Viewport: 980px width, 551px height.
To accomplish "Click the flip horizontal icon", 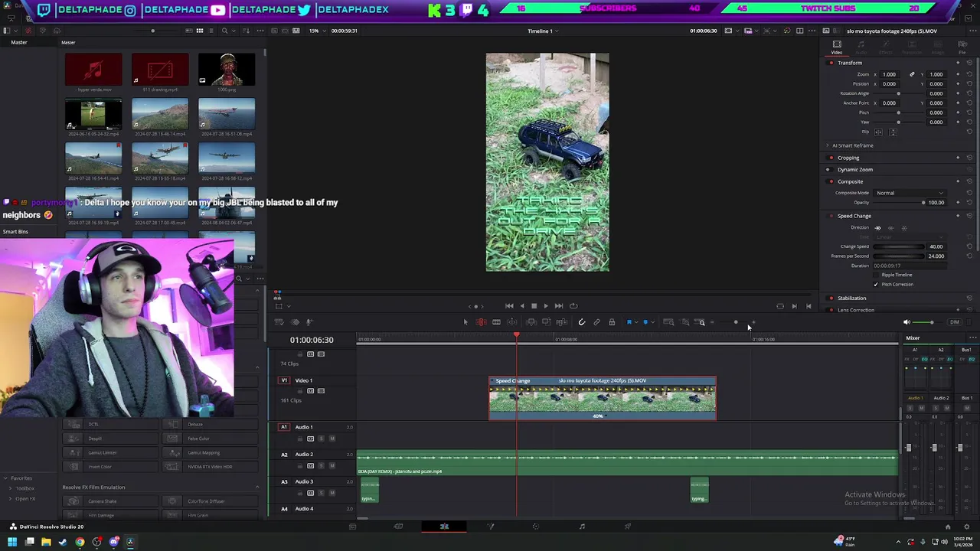I will pyautogui.click(x=878, y=132).
